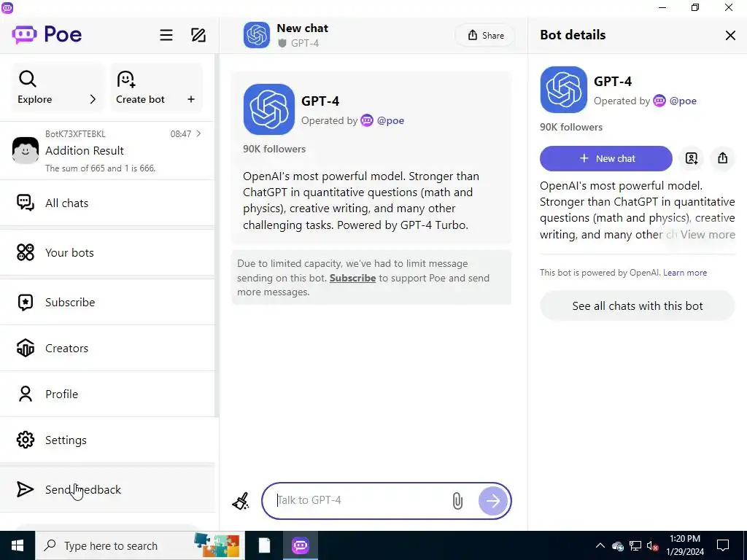The height and width of the screenshot is (560, 747).
Task: Click the Share button in chat header
Action: point(485,35)
